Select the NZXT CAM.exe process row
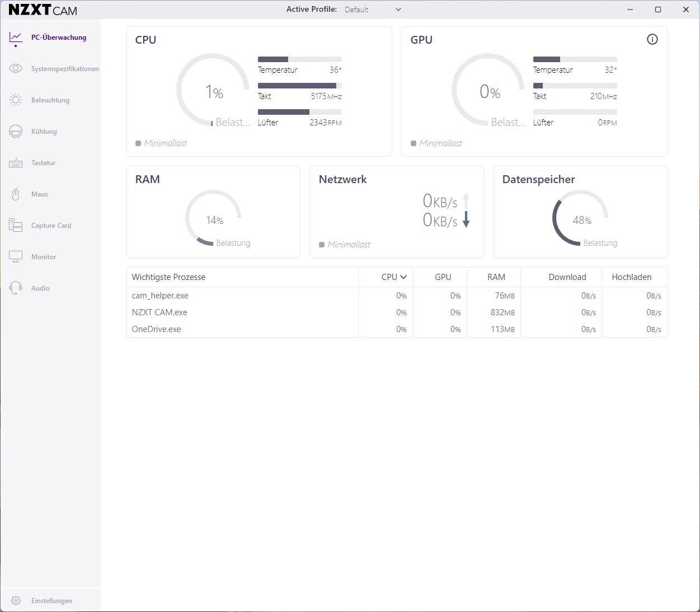700x612 pixels. pos(396,312)
